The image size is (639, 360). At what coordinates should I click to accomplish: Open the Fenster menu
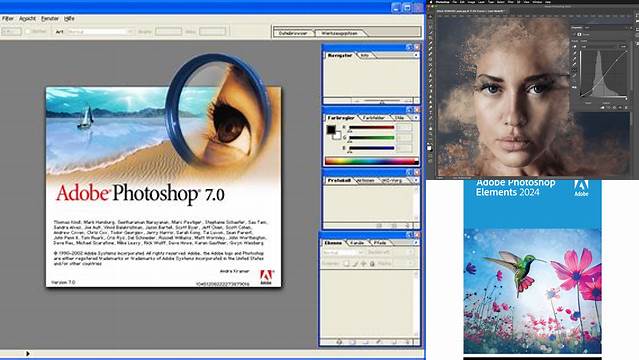pyautogui.click(x=50, y=18)
